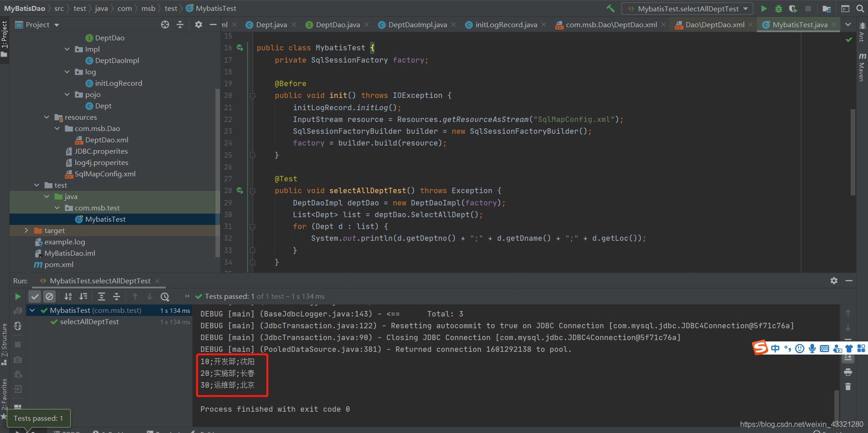Image resolution: width=868 pixels, height=433 pixels.
Task: Click run class gutter icon at line 16
Action: 240,48
